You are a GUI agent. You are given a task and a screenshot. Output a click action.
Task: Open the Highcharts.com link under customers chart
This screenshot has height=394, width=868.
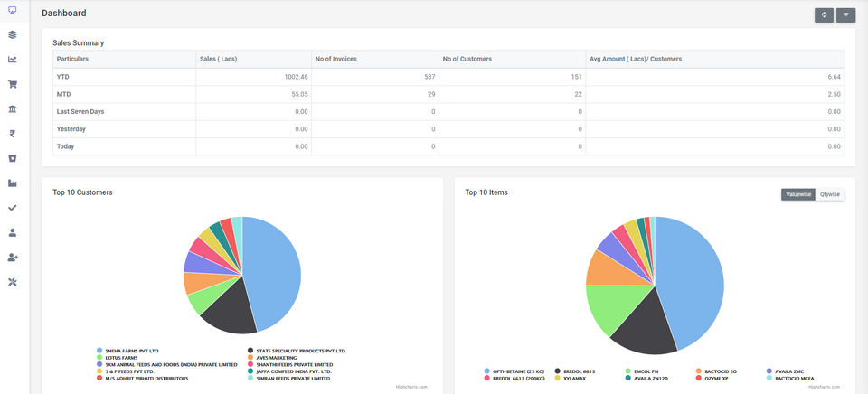[411, 387]
